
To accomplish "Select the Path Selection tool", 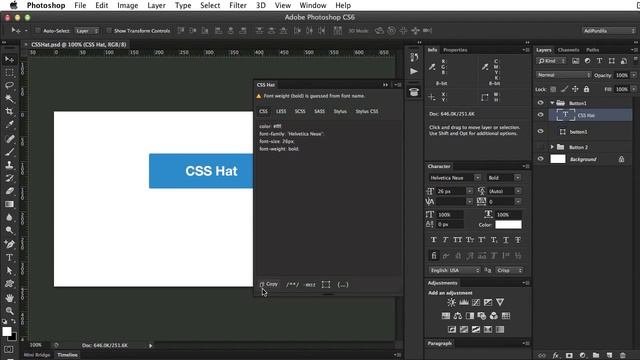I will (x=9, y=271).
